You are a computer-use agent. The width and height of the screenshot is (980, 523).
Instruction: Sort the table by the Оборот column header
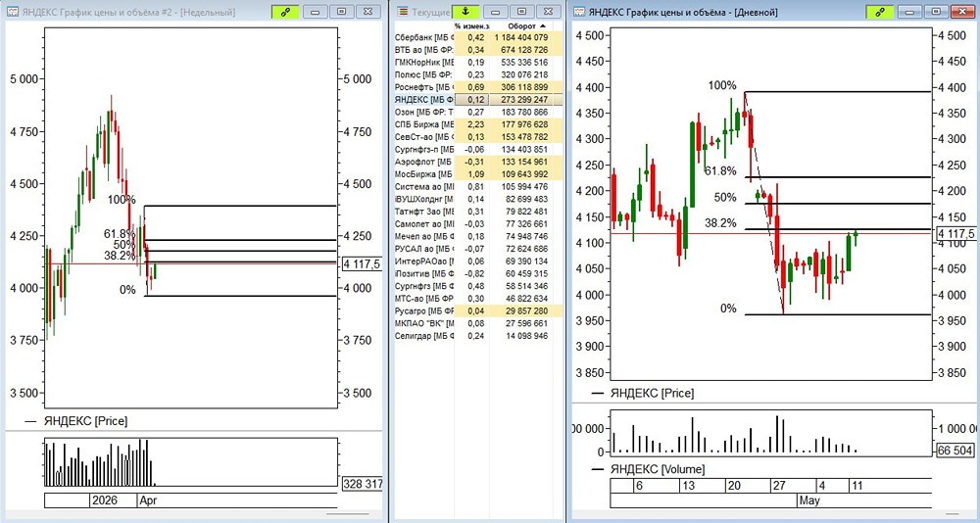tap(526, 26)
